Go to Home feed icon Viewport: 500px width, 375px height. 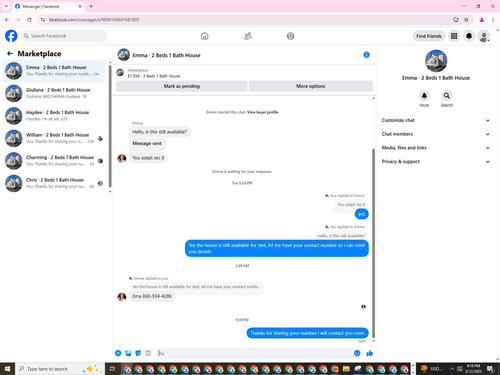tap(205, 36)
